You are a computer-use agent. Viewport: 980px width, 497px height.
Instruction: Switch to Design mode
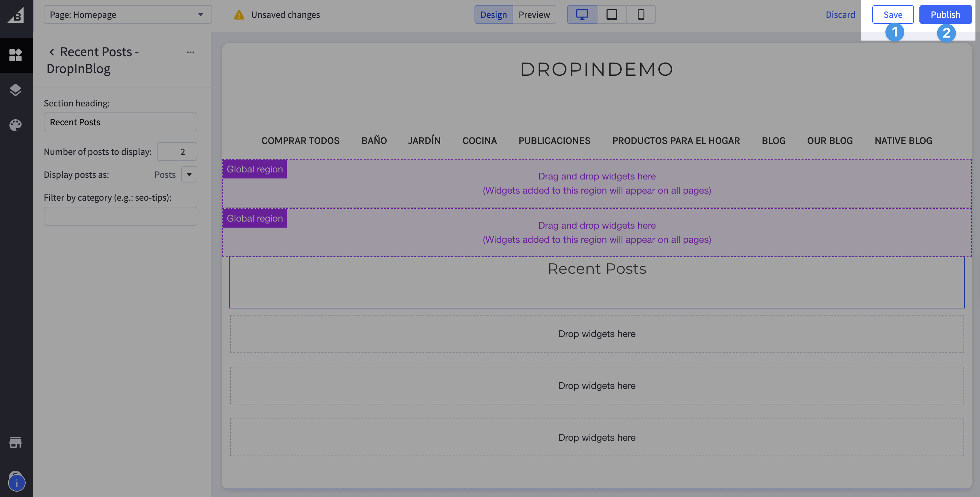click(x=493, y=15)
